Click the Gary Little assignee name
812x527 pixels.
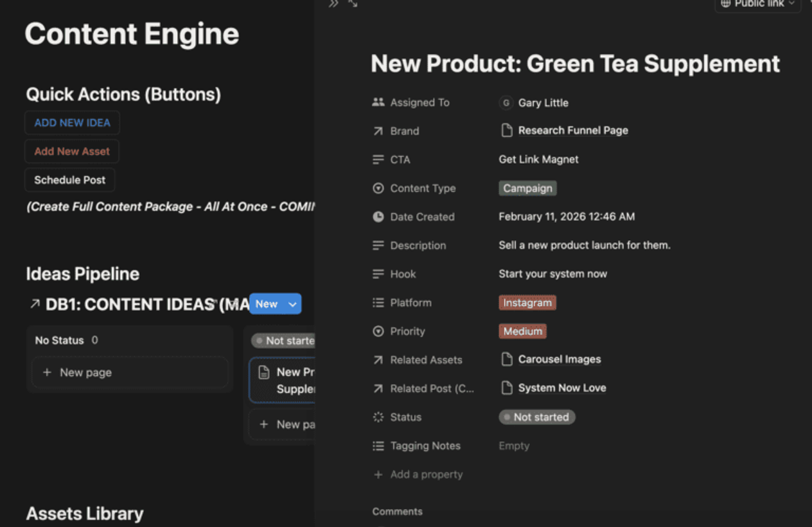pos(543,103)
